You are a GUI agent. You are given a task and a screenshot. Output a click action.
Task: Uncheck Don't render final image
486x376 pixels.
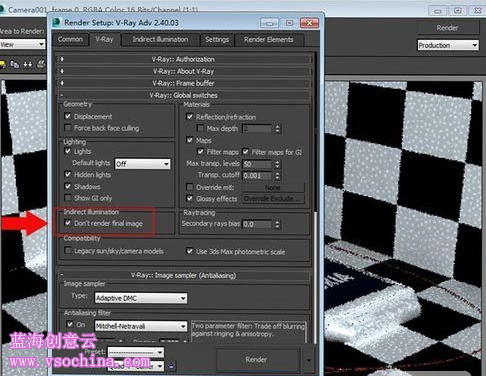coord(68,223)
